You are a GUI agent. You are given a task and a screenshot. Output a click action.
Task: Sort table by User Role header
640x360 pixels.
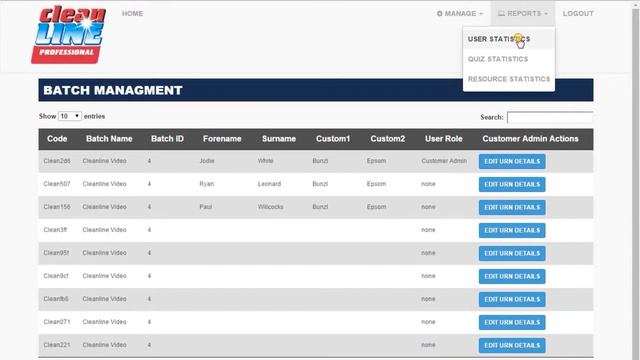pyautogui.click(x=444, y=139)
